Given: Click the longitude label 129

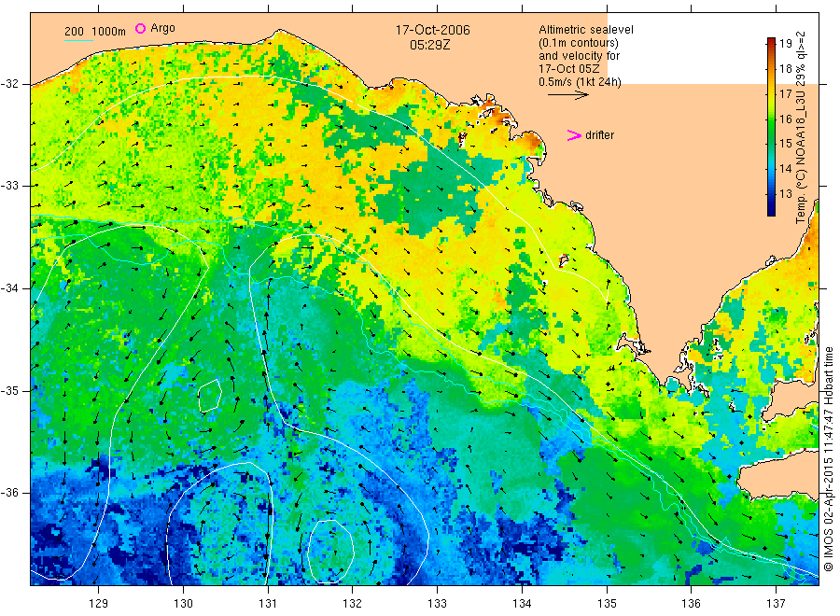Looking at the screenshot, I should pos(99,604).
